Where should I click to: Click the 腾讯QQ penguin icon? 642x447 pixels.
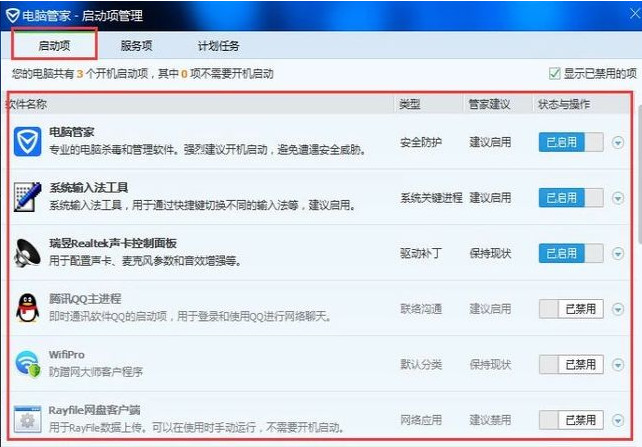[27, 308]
